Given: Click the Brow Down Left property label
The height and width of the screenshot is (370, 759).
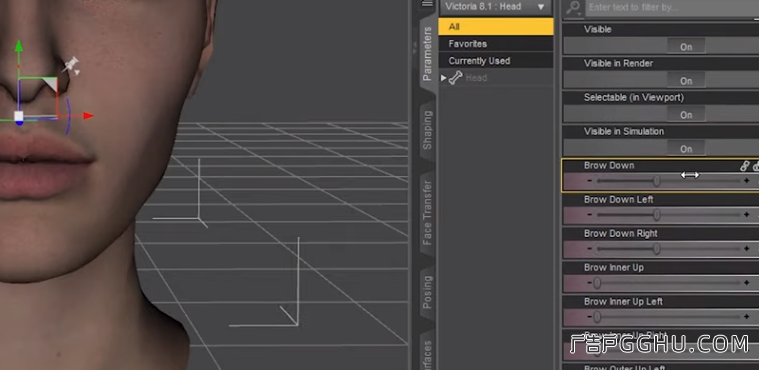Looking at the screenshot, I should [619, 199].
